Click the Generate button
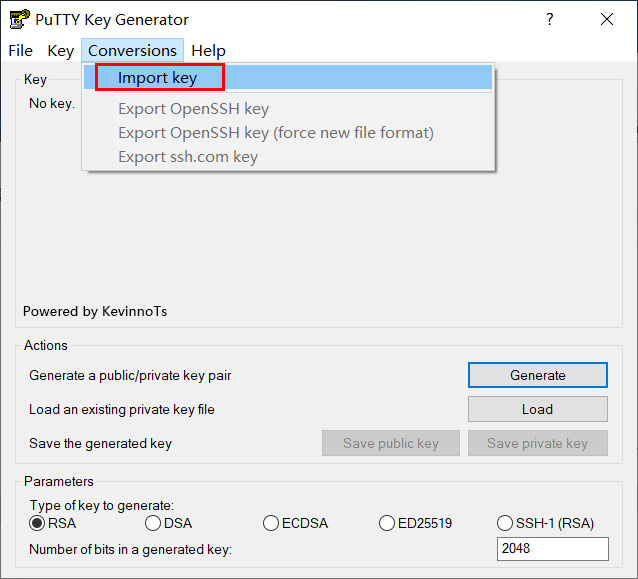The width and height of the screenshot is (638, 579). (x=537, y=375)
